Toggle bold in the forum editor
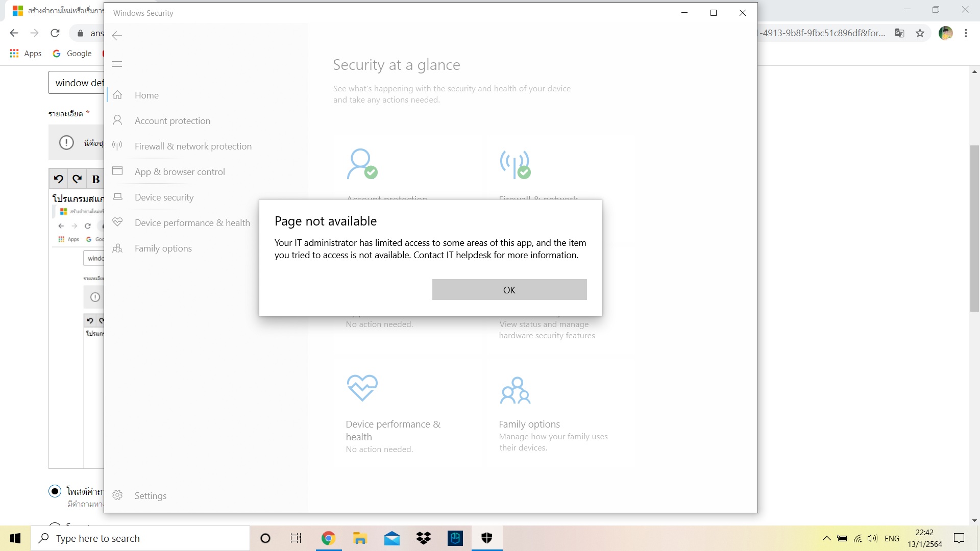The height and width of the screenshot is (551, 980). [x=95, y=179]
